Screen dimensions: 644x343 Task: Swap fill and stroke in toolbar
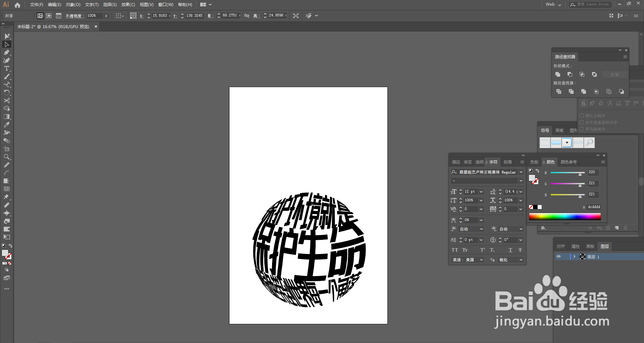[x=10, y=246]
